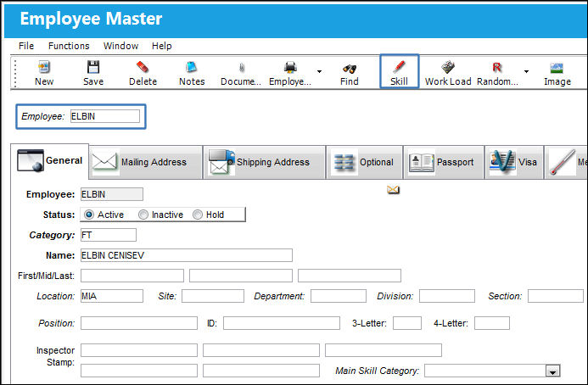
Task: Click the top Employee search field
Action: 105,116
